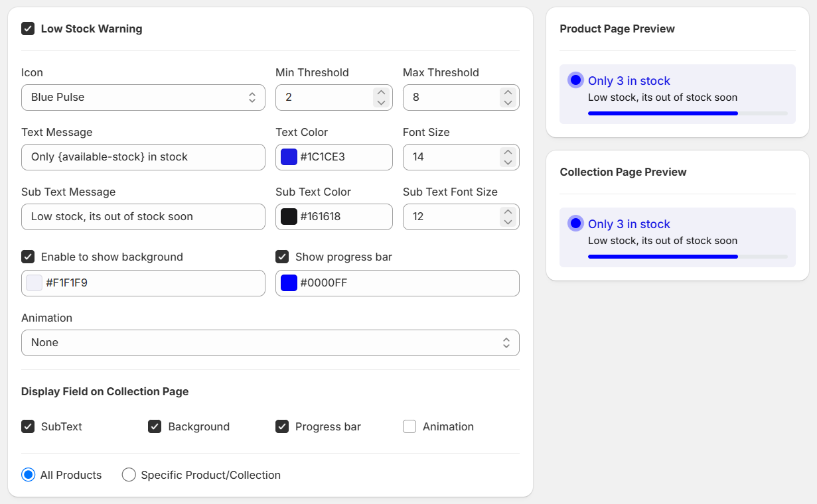Decrease Min Threshold with down arrow
This screenshot has width=817, height=504.
(381, 102)
